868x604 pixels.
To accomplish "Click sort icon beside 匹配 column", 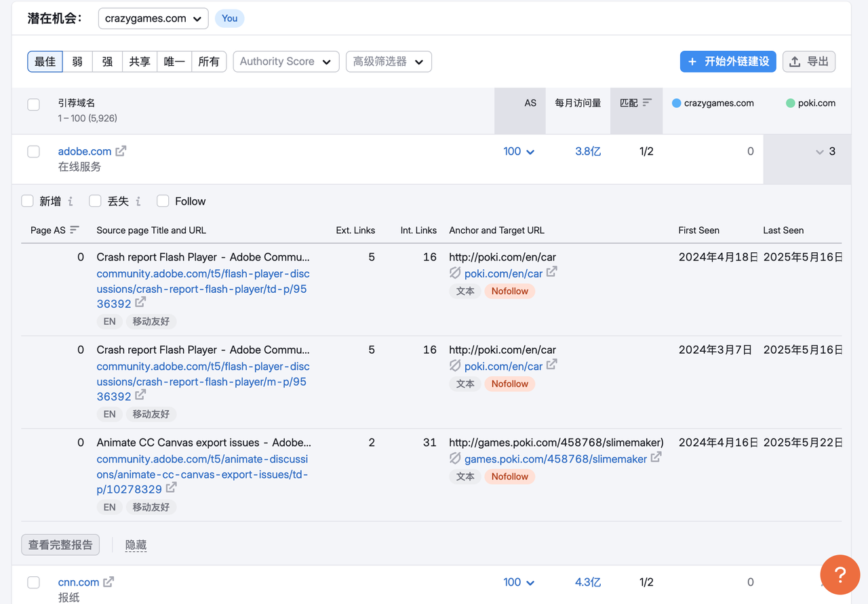I will [x=647, y=103].
